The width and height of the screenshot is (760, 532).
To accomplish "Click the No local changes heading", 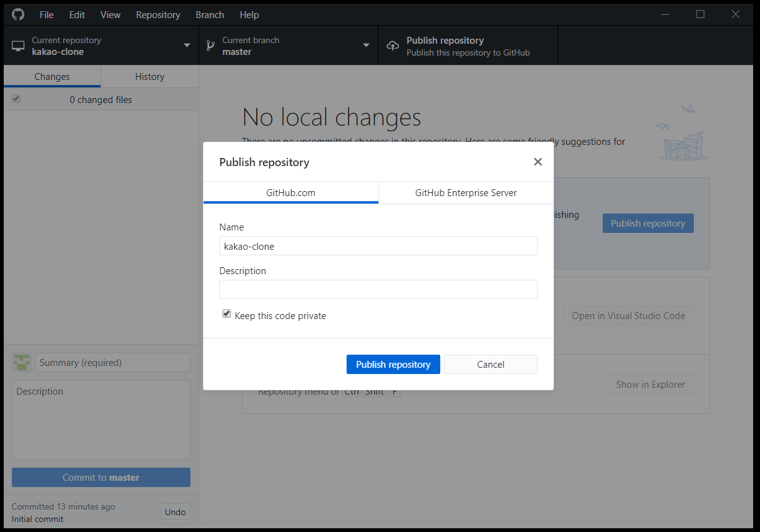I will [332, 117].
